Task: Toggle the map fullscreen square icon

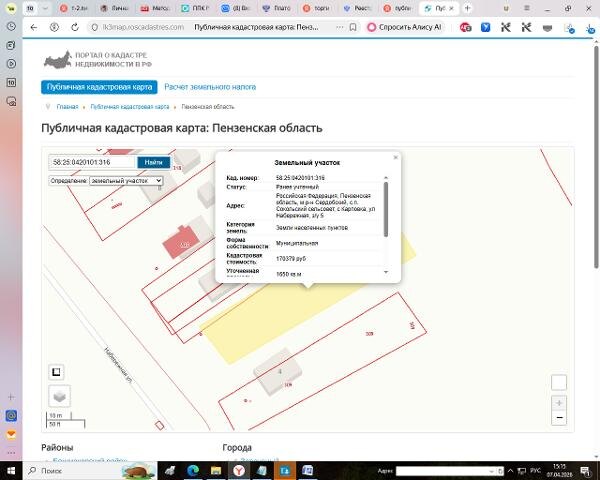Action: pyautogui.click(x=56, y=372)
